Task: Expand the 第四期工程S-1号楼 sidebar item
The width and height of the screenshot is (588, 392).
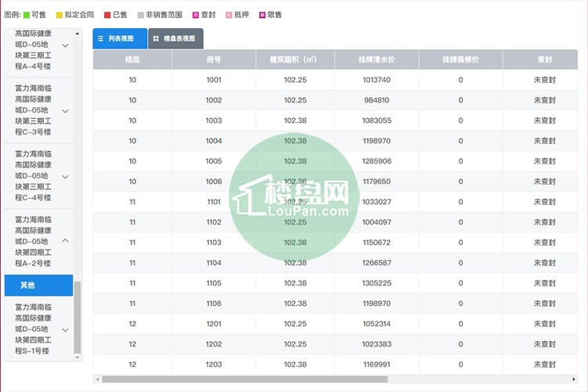Action: pyautogui.click(x=65, y=330)
